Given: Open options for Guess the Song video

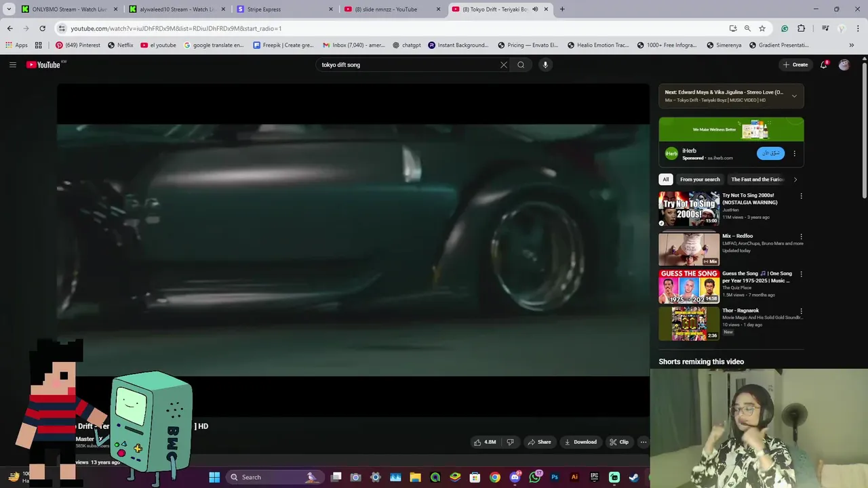Looking at the screenshot, I should (801, 274).
